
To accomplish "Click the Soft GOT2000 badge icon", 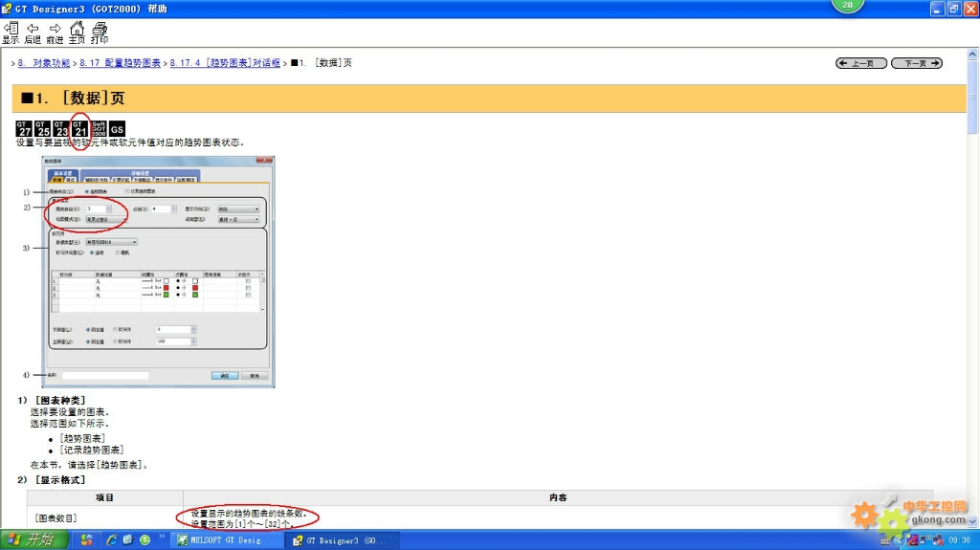I will [x=99, y=129].
